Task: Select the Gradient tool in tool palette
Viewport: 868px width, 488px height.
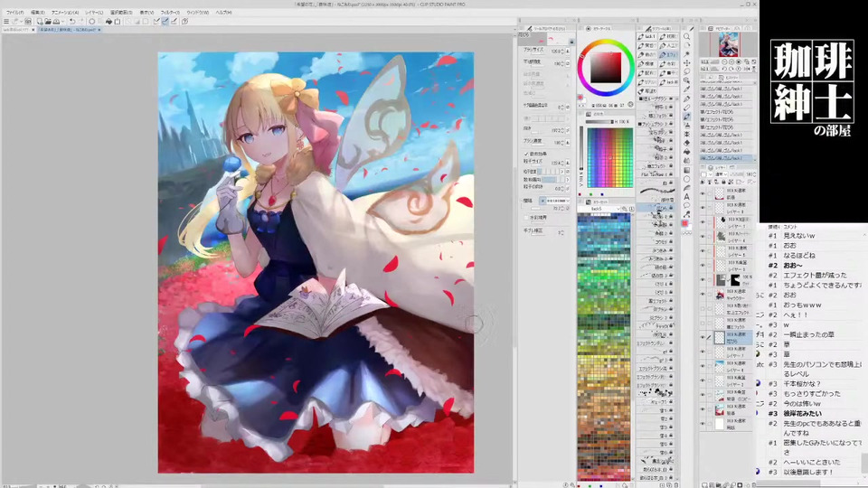Action: click(686, 170)
